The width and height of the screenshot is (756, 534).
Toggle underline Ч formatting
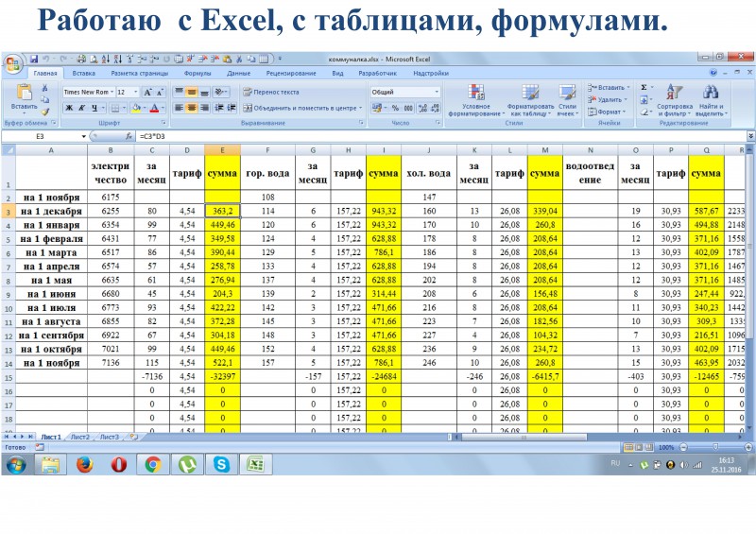pyautogui.click(x=94, y=108)
